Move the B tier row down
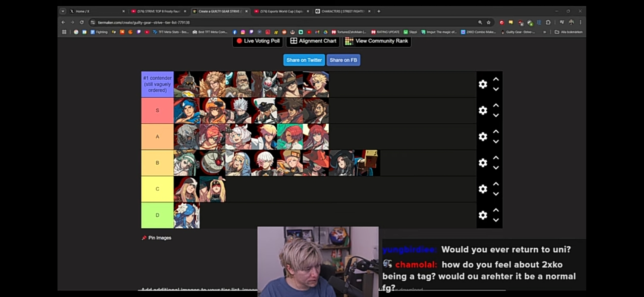 pos(496,168)
